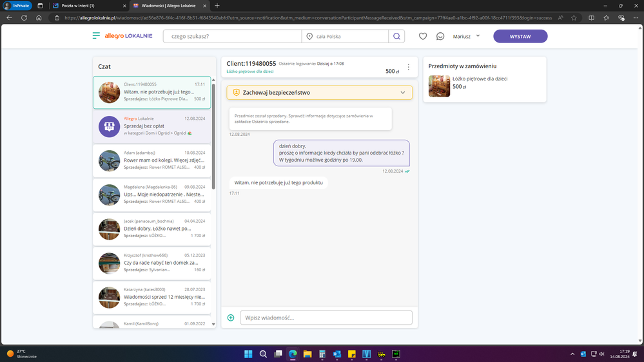Screen dimensions: 644x362
Task: Open the Łóżko piętrowe dla dzieci link
Action: [246, 71]
